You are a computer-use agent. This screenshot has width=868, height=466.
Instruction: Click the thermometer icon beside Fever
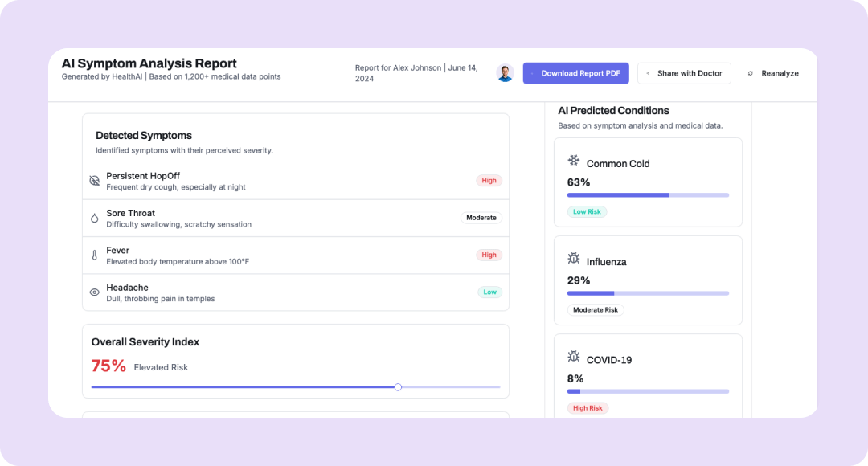click(94, 255)
